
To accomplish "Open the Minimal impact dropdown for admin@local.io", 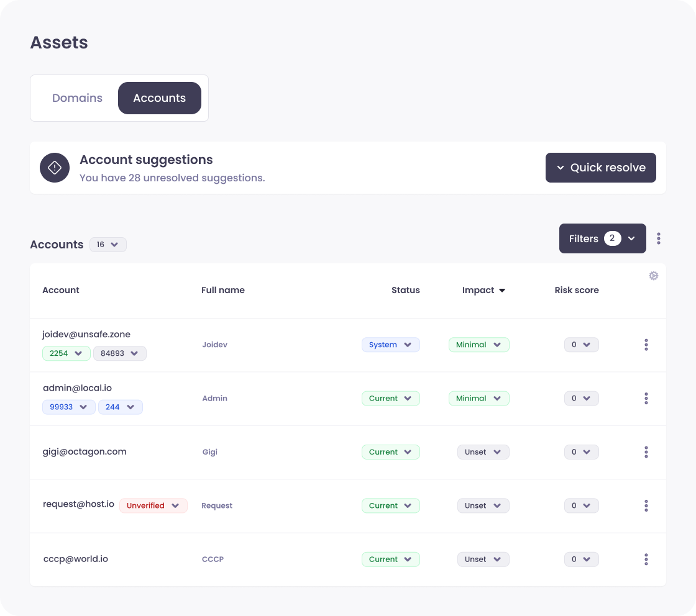I will 479,398.
